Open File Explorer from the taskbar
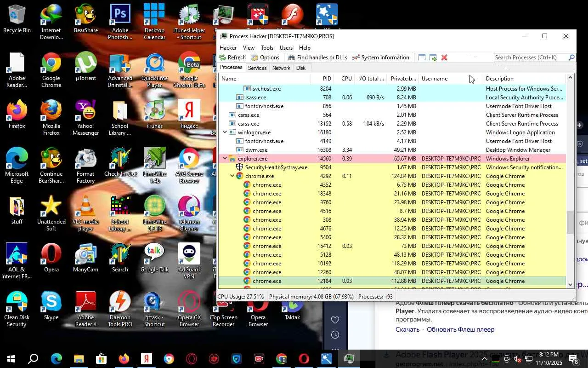This screenshot has height=368, width=588. click(x=79, y=359)
